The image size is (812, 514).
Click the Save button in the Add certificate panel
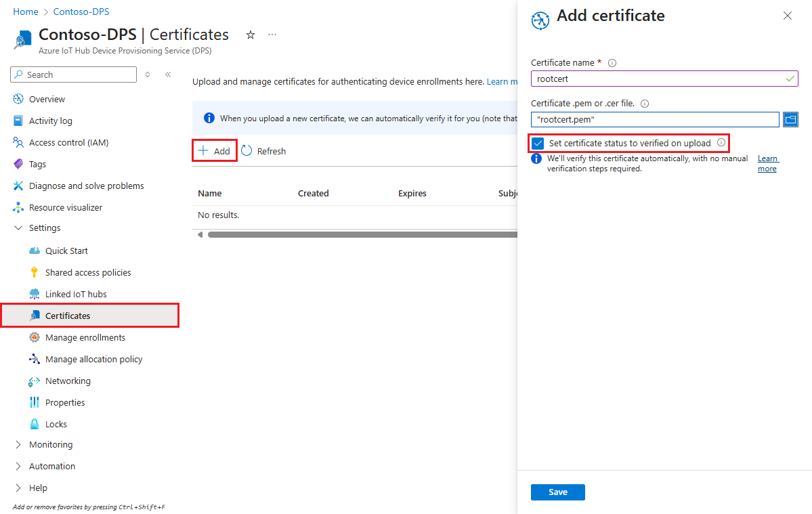coord(557,492)
